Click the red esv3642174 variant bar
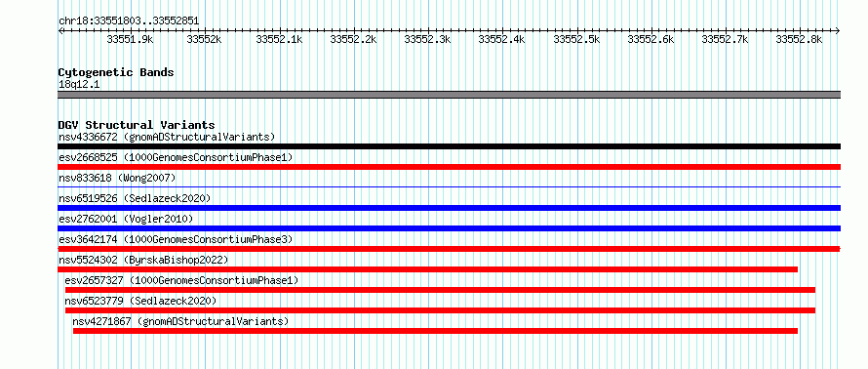The image size is (868, 369). pyautogui.click(x=449, y=249)
